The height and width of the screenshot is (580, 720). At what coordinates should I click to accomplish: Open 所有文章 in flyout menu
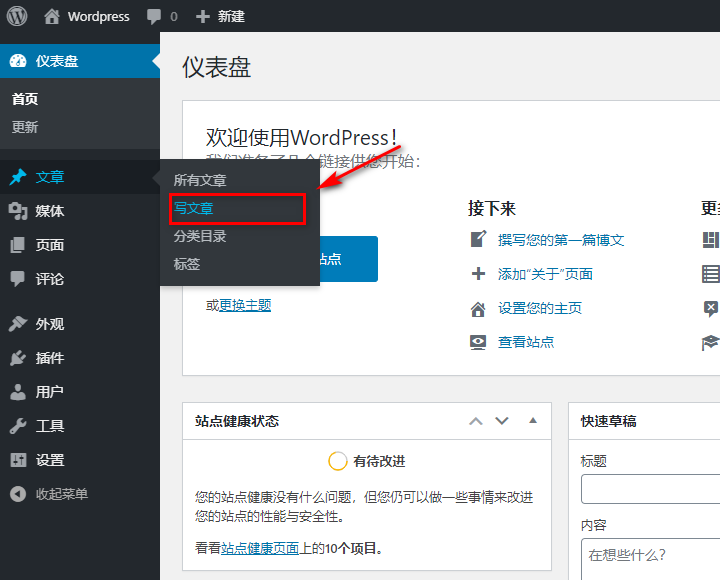pos(200,180)
